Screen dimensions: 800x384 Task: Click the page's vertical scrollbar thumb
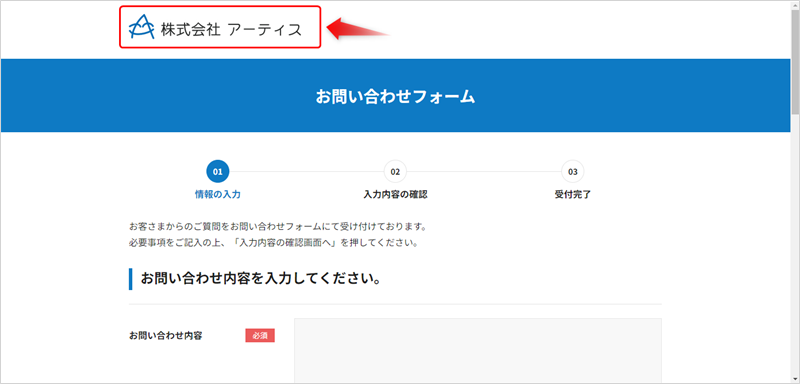point(795,61)
